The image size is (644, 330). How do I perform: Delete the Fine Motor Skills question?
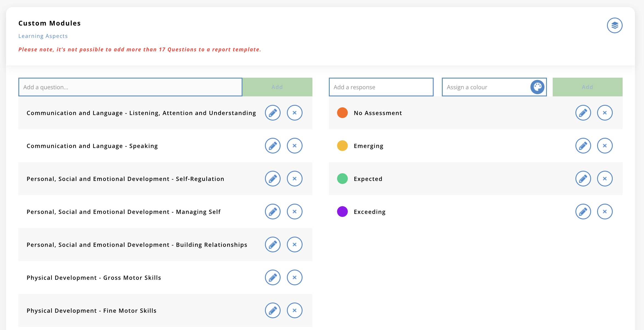coord(295,311)
